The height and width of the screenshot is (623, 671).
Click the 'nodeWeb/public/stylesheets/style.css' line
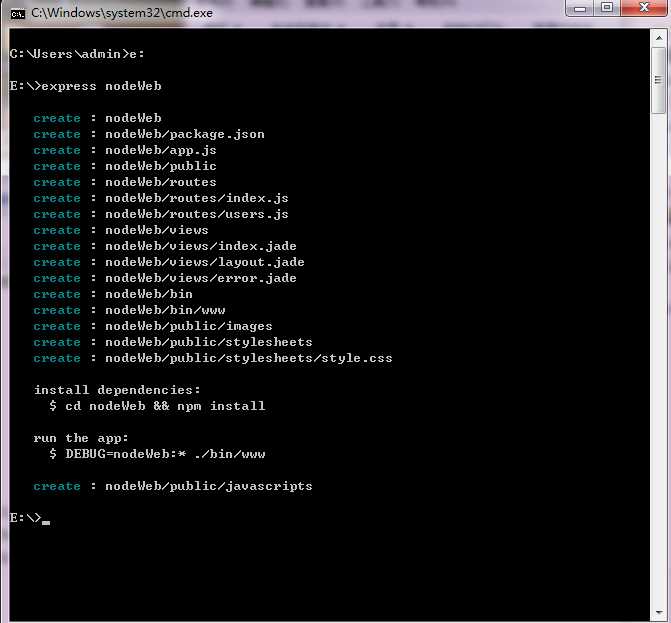click(213, 358)
